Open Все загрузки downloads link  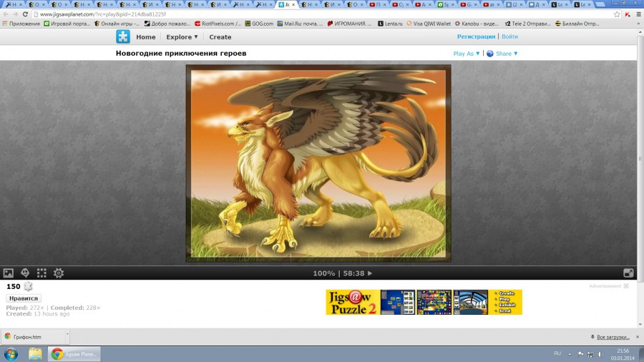[x=613, y=337]
